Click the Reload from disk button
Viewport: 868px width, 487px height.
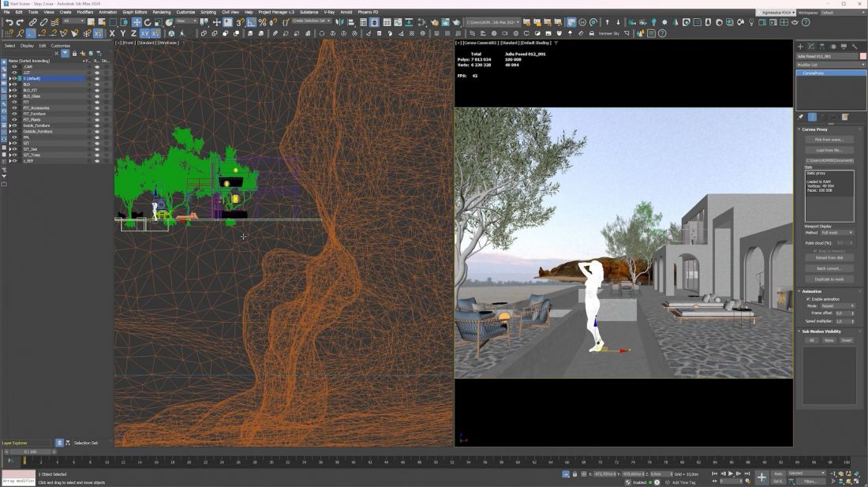click(829, 258)
